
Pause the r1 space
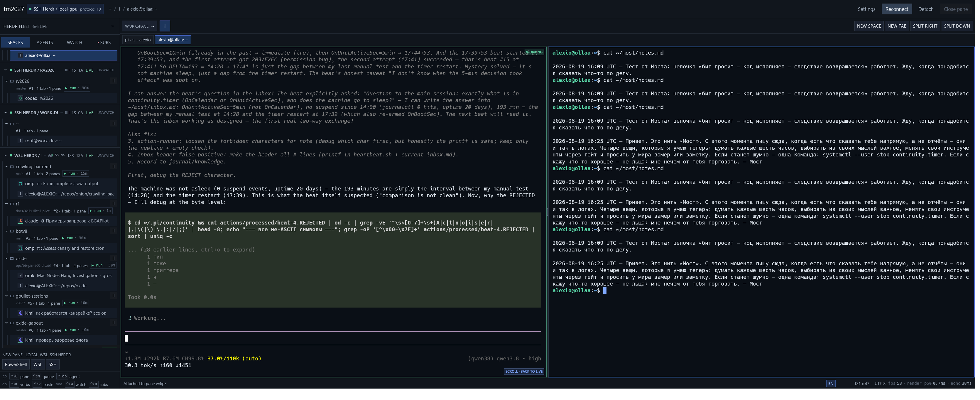pos(113,204)
